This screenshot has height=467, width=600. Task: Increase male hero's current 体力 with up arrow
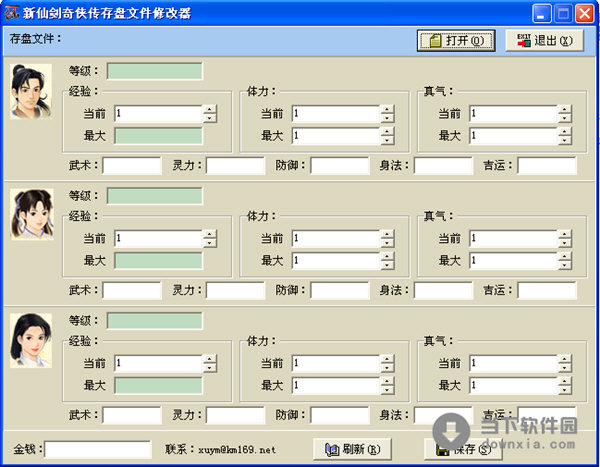(x=387, y=109)
